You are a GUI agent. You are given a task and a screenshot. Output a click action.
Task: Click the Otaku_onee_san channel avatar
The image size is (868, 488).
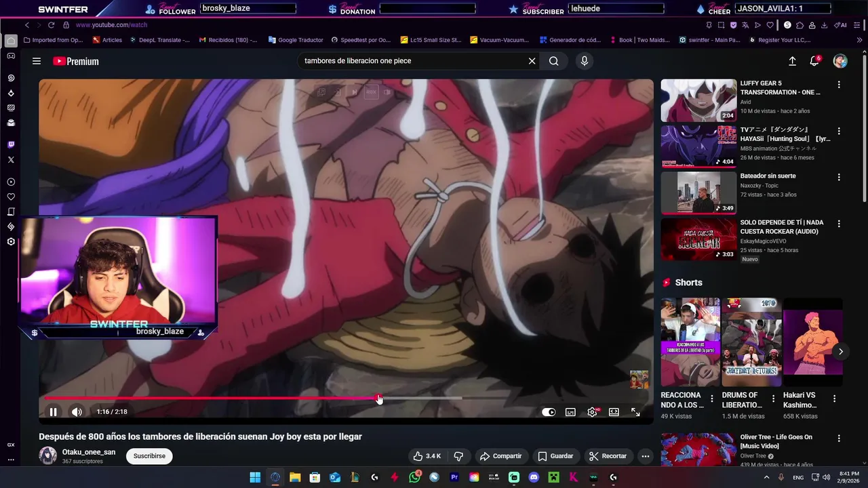point(47,455)
